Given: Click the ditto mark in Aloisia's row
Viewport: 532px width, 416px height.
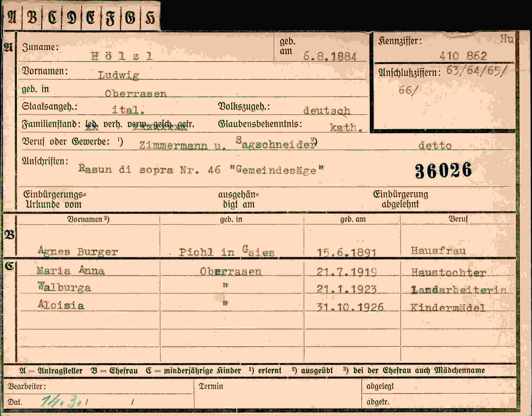Looking at the screenshot, I should (226, 303).
